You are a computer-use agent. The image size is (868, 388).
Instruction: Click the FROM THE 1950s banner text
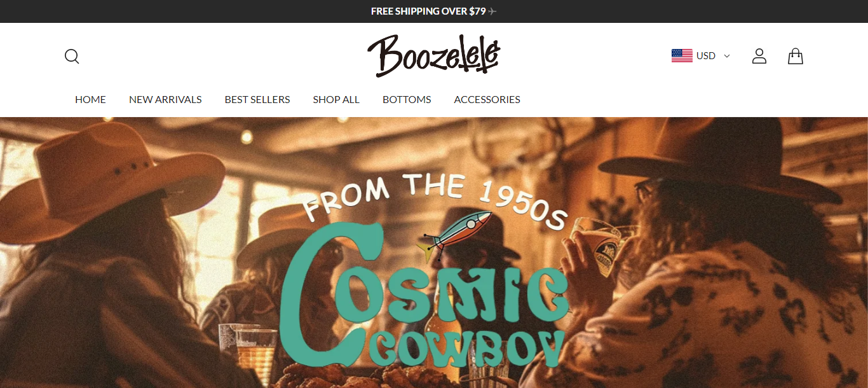point(435,197)
